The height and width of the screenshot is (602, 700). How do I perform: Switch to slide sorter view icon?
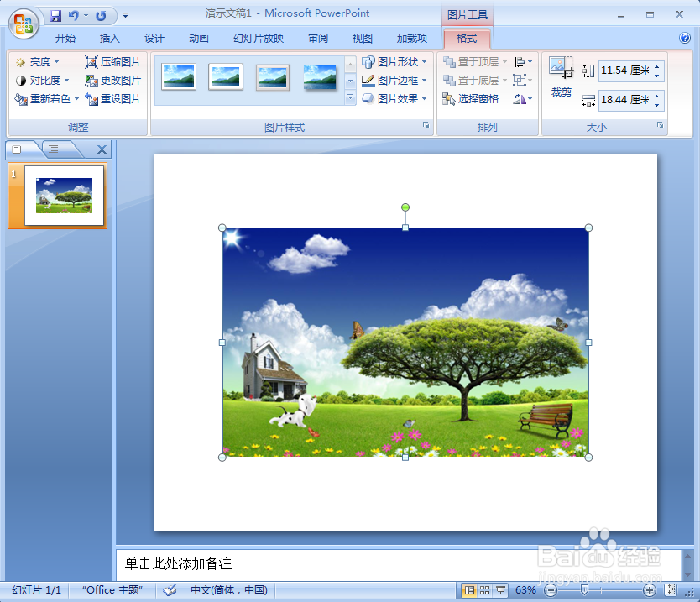(485, 590)
